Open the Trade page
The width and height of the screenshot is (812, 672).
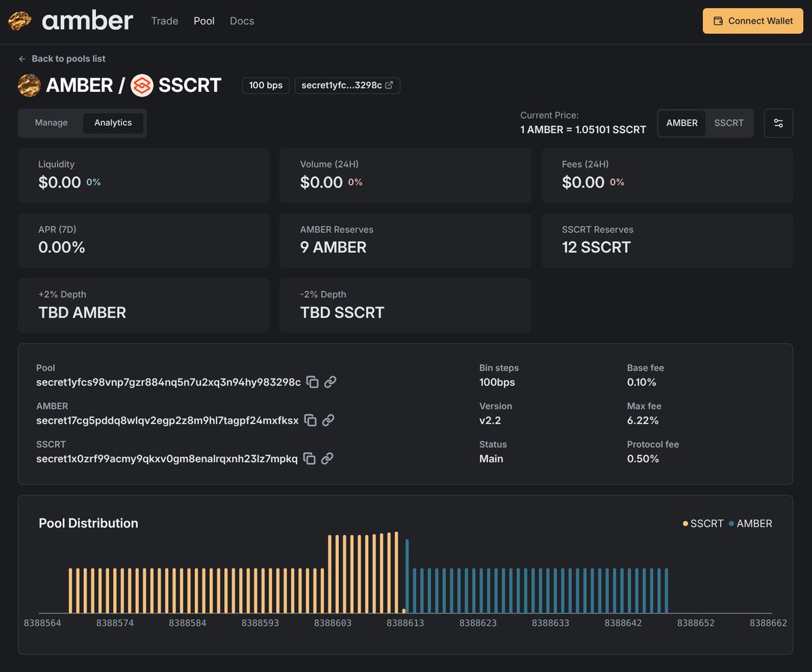164,21
